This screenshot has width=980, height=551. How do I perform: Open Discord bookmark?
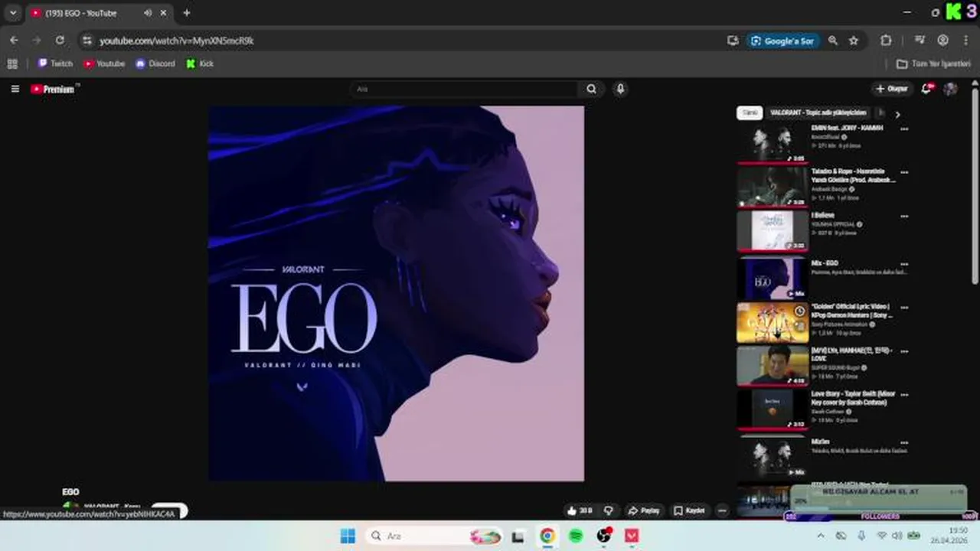pyautogui.click(x=155, y=64)
